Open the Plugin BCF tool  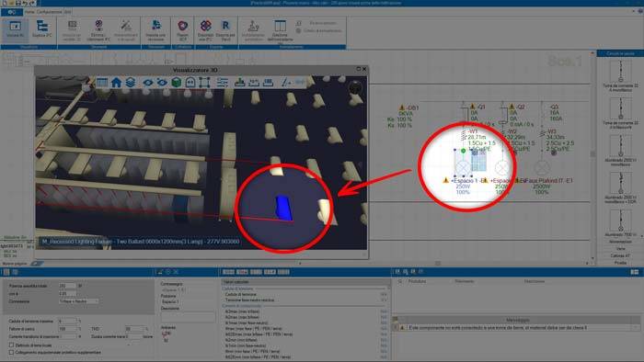pos(182,30)
